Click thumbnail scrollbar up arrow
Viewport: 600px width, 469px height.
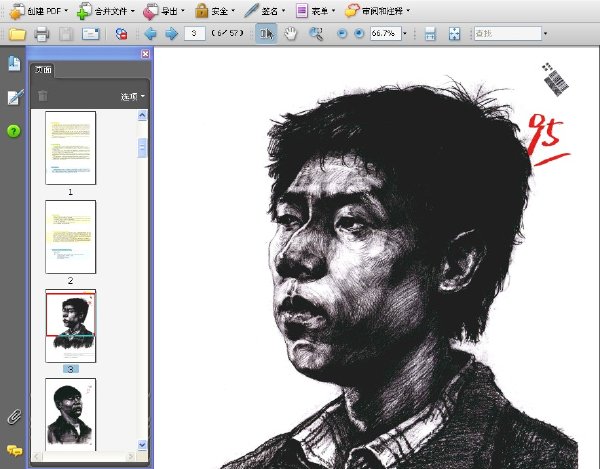[142, 115]
